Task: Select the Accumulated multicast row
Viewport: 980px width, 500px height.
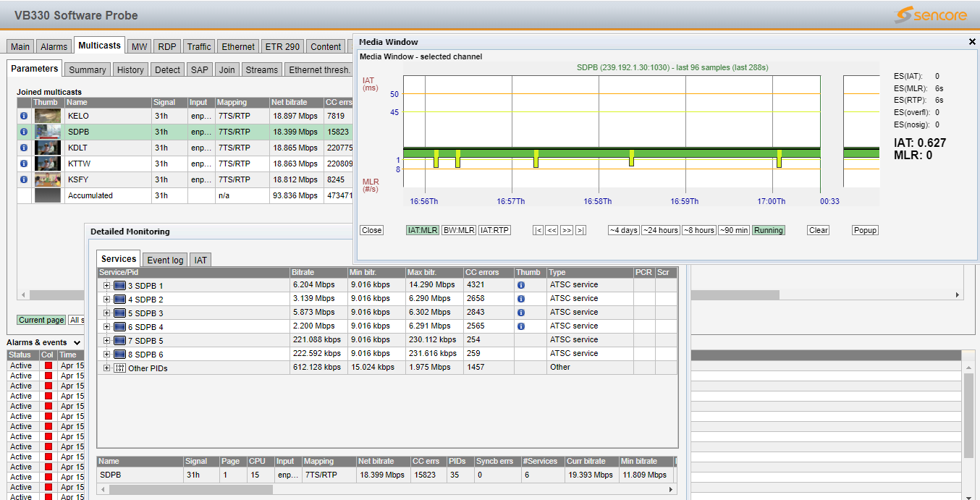Action: [x=185, y=195]
